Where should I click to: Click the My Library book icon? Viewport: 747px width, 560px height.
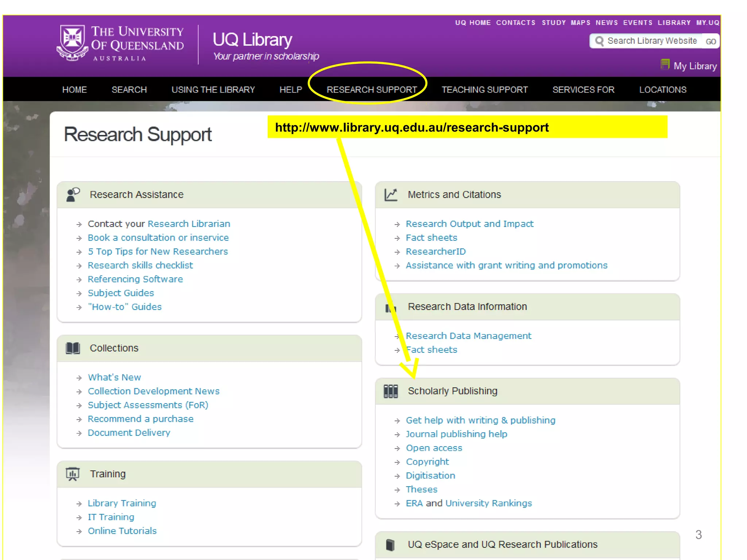point(665,65)
